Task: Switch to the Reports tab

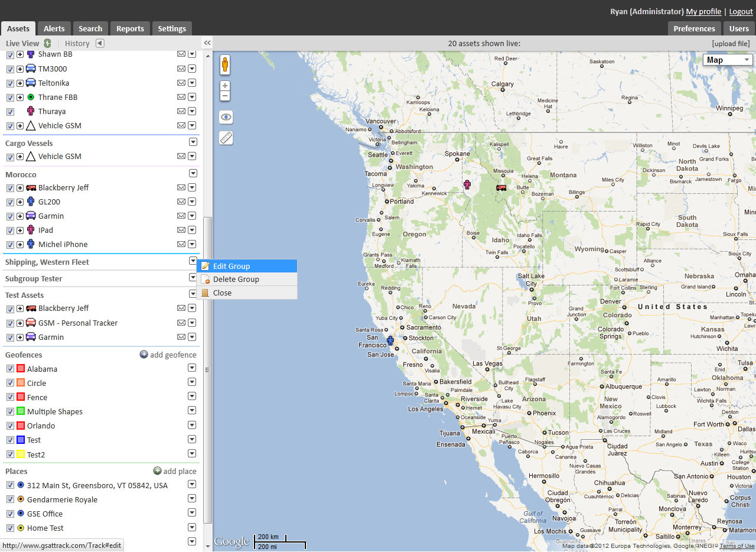Action: click(x=130, y=28)
